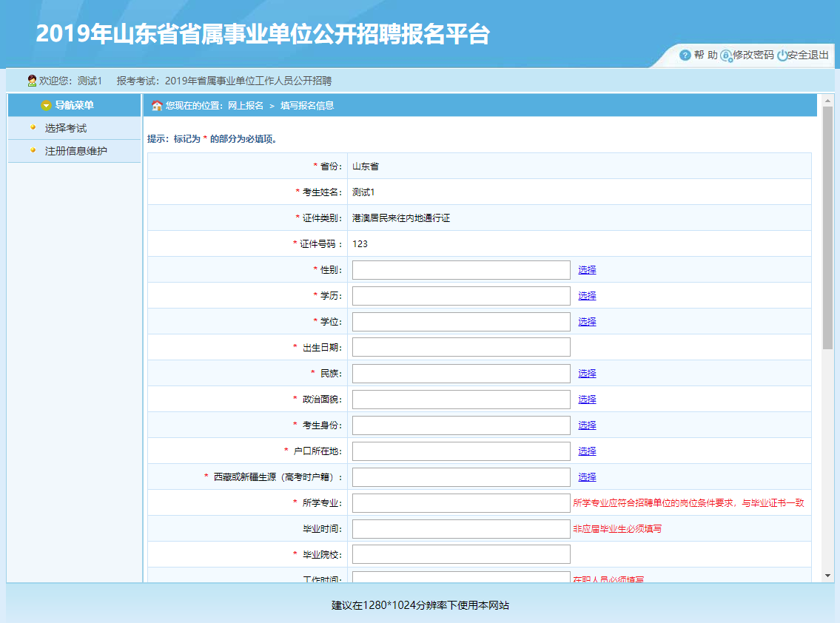Focus the 毕业时间 input field
840x623 pixels.
[461, 529]
